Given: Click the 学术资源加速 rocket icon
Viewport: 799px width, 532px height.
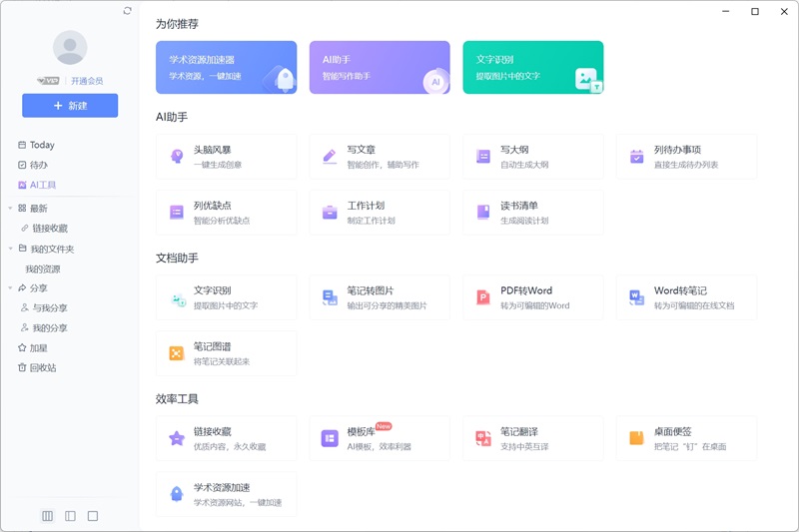Looking at the screenshot, I should coord(177,494).
